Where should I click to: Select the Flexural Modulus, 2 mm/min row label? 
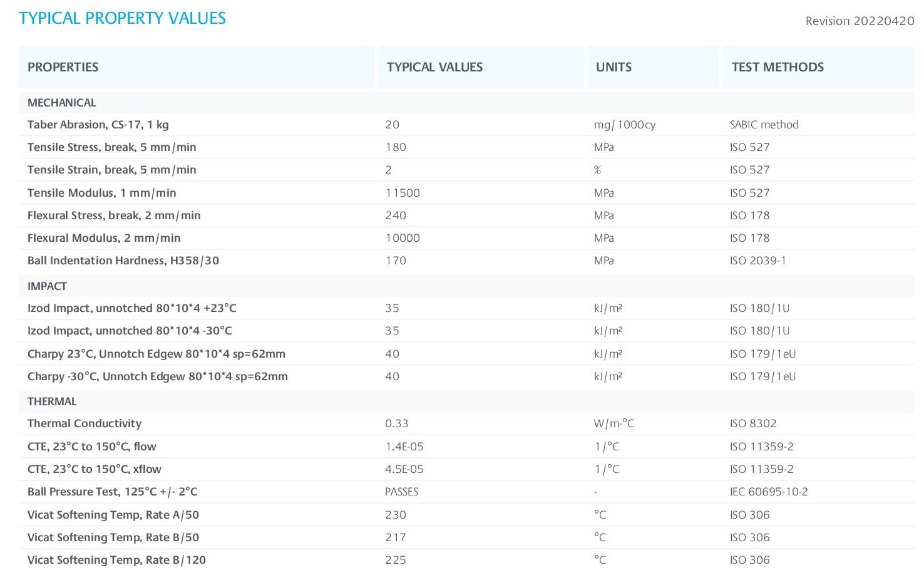pos(104,238)
